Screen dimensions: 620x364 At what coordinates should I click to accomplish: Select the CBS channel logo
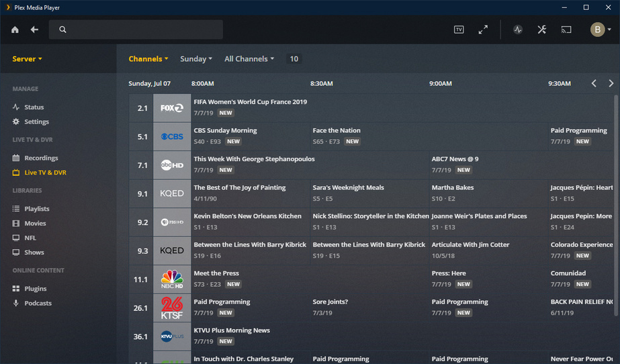[x=172, y=137]
